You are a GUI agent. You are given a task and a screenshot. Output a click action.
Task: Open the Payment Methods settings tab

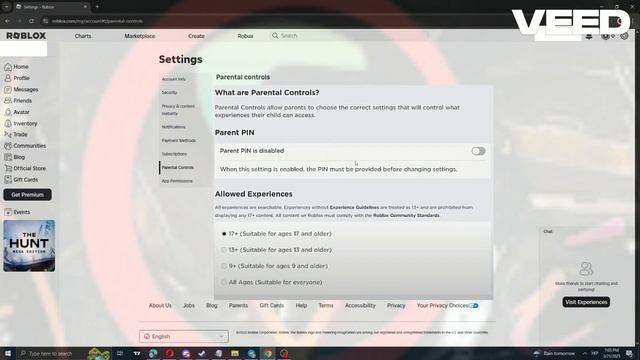(179, 140)
